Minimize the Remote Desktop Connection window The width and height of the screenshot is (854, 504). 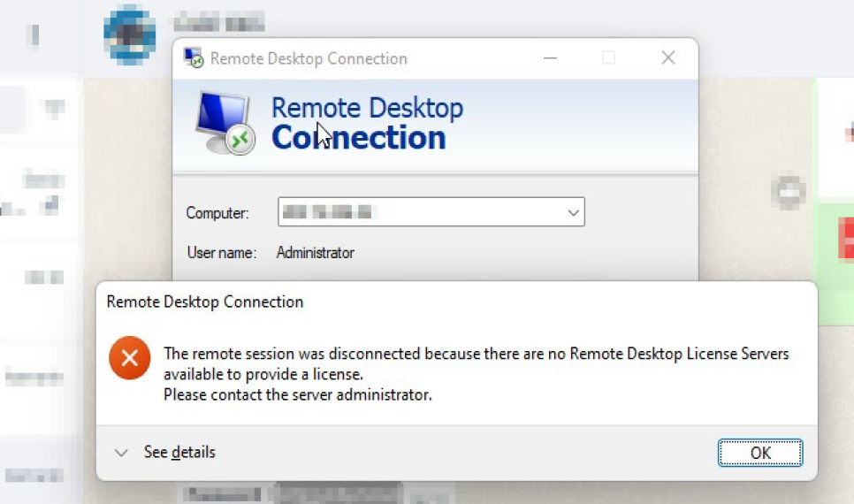pos(548,58)
